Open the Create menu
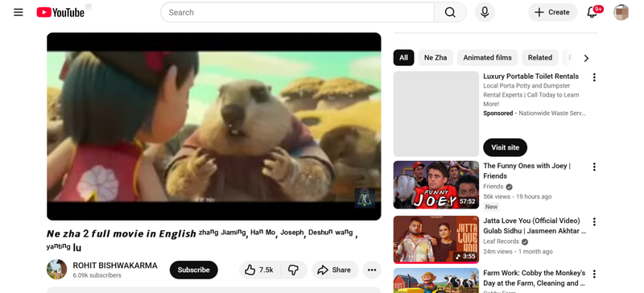 (552, 12)
